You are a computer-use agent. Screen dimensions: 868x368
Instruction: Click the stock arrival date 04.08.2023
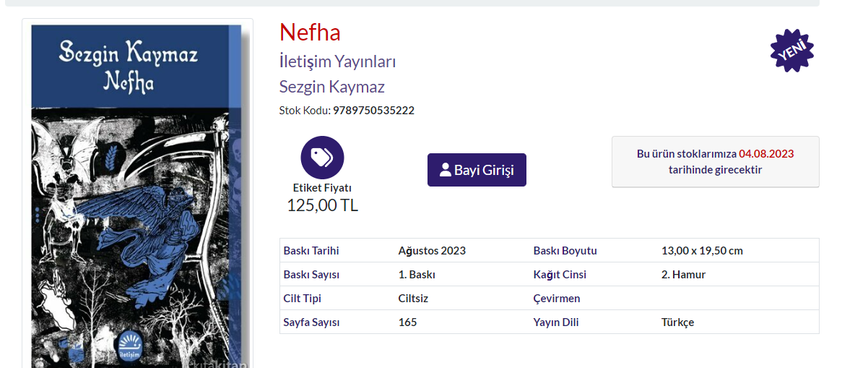(x=766, y=154)
